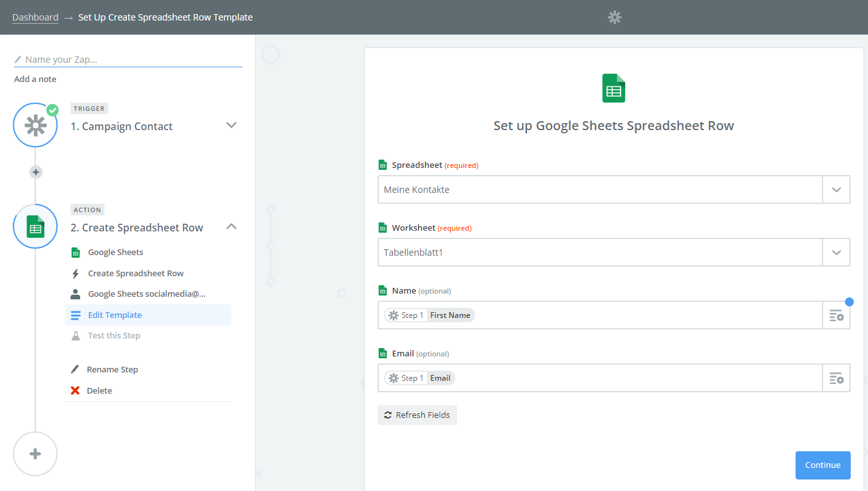
Task: Click the small plus between steps
Action: click(x=36, y=172)
